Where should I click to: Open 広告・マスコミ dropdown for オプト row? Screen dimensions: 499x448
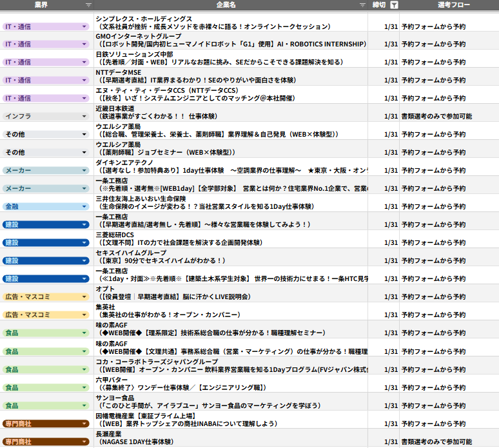(84, 297)
